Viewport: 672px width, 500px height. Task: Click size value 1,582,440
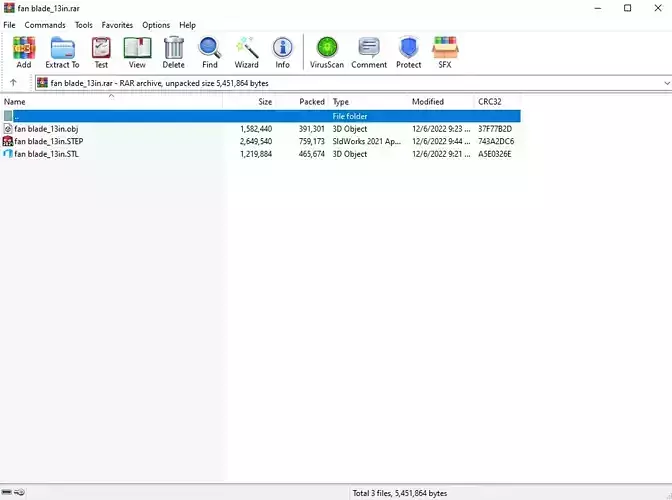(x=256, y=129)
